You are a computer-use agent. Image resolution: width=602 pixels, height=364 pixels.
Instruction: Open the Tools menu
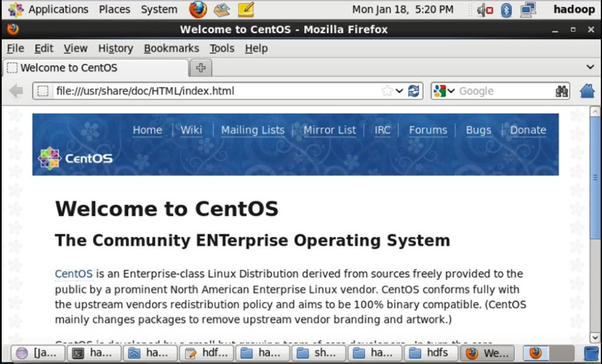pyautogui.click(x=222, y=48)
